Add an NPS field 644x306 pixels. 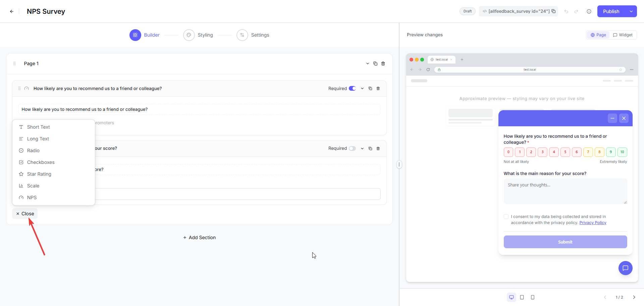click(54, 198)
